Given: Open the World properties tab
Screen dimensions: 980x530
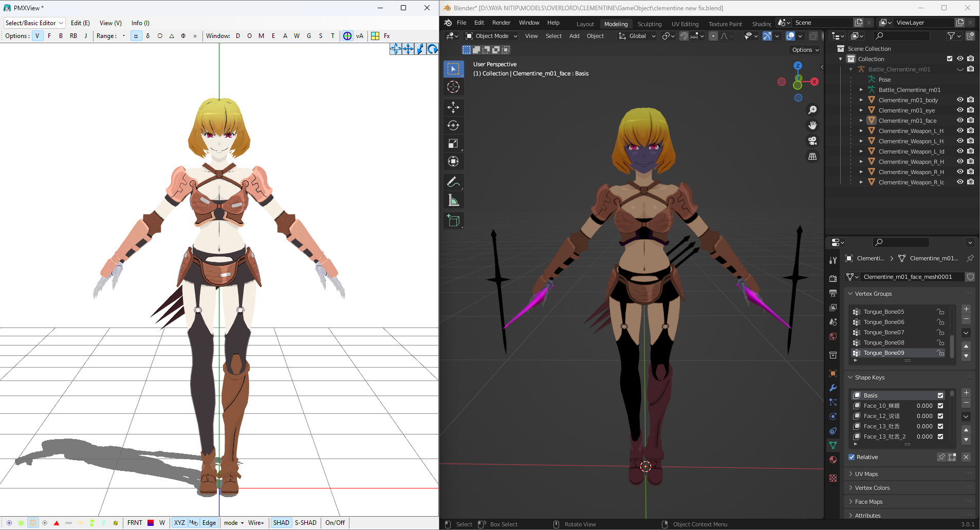Looking at the screenshot, I should tap(833, 336).
